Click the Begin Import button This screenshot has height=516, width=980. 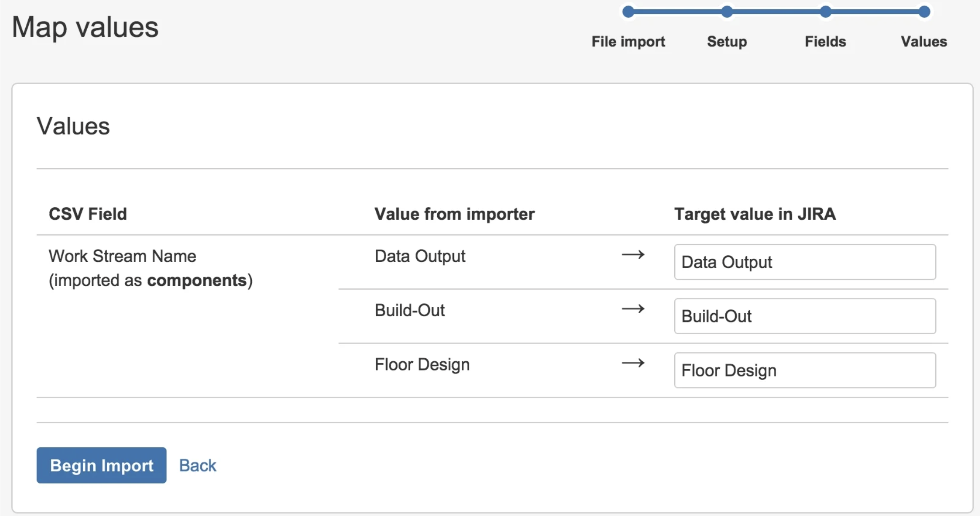point(101,465)
